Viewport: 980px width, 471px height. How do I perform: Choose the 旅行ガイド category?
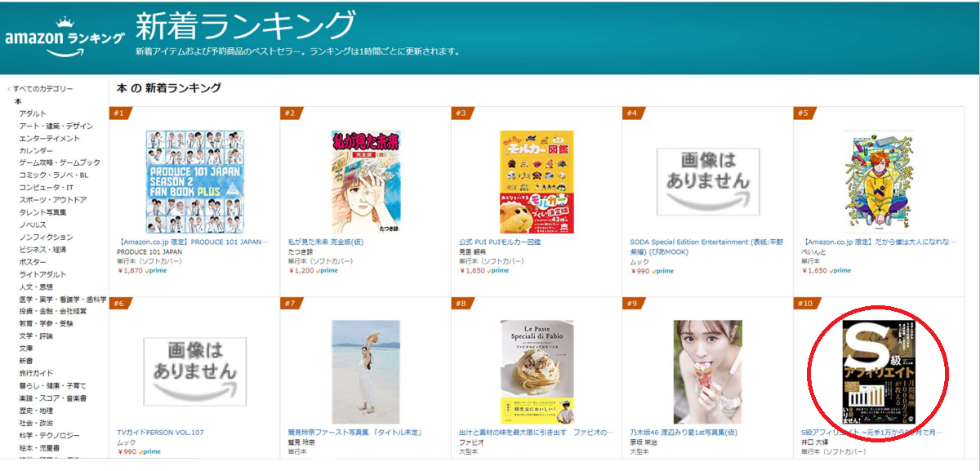pos(37,373)
